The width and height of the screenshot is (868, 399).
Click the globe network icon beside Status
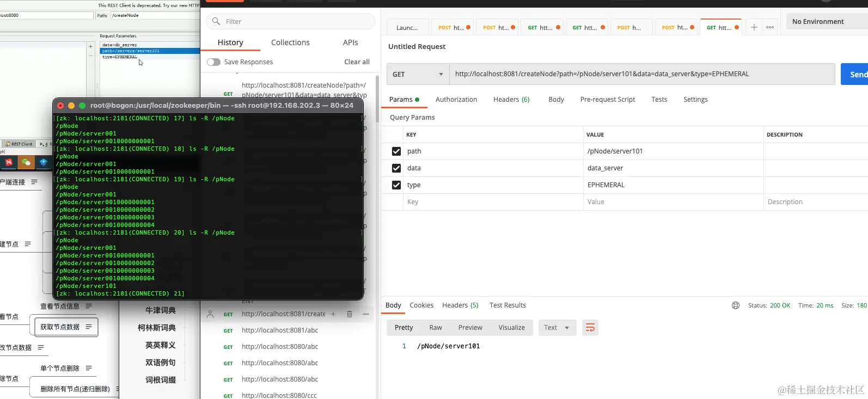(x=736, y=305)
